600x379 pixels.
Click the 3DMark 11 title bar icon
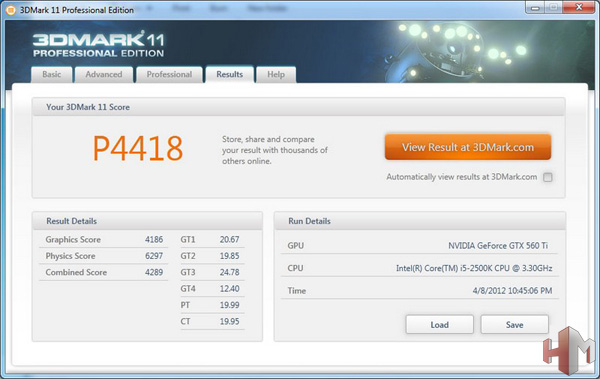point(11,10)
